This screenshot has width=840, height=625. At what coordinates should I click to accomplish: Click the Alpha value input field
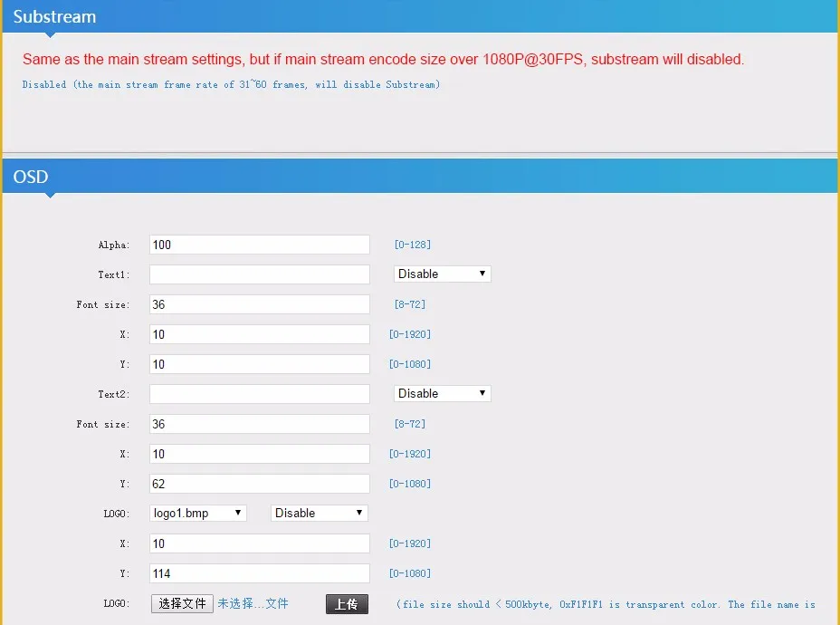coord(259,245)
